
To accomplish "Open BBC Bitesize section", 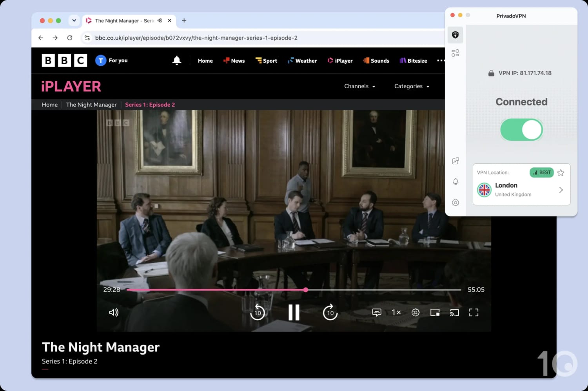I will [x=413, y=61].
